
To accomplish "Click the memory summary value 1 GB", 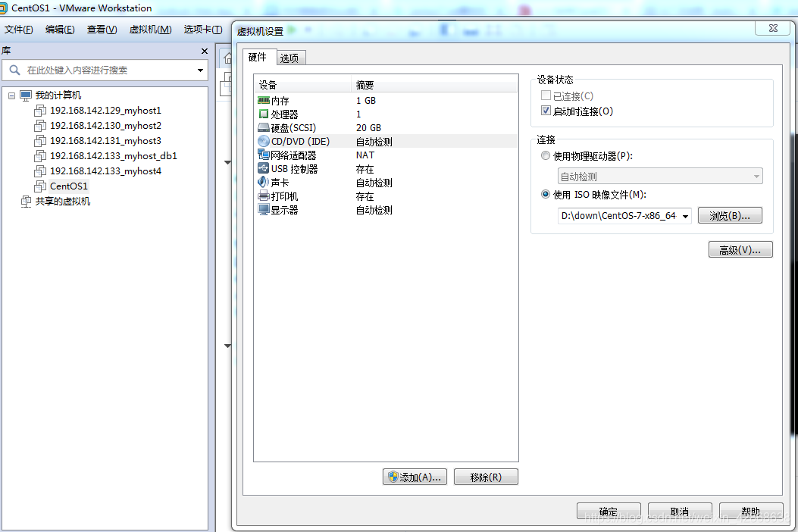I will point(366,100).
